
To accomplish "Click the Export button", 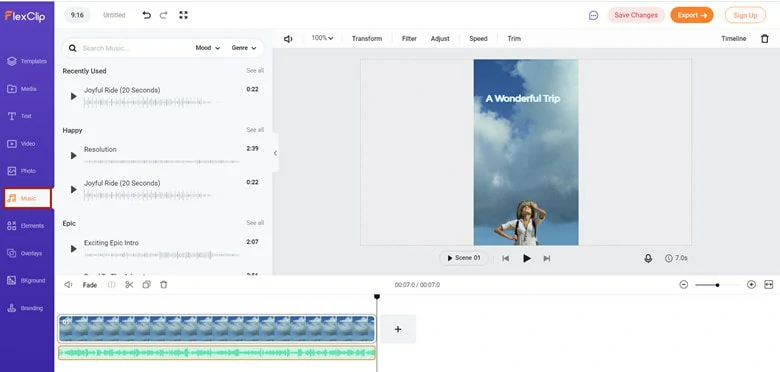I will pyautogui.click(x=692, y=15).
